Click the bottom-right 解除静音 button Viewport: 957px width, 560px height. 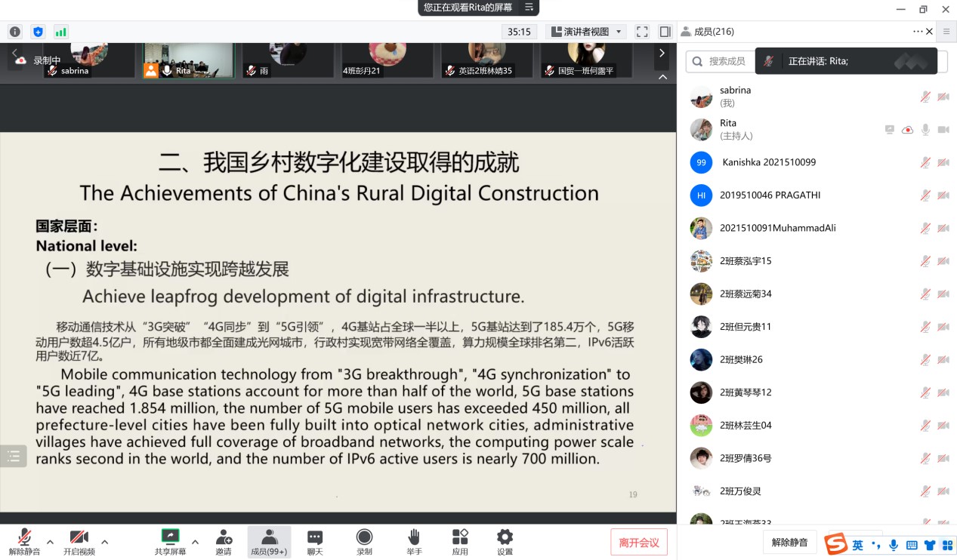[x=789, y=542]
